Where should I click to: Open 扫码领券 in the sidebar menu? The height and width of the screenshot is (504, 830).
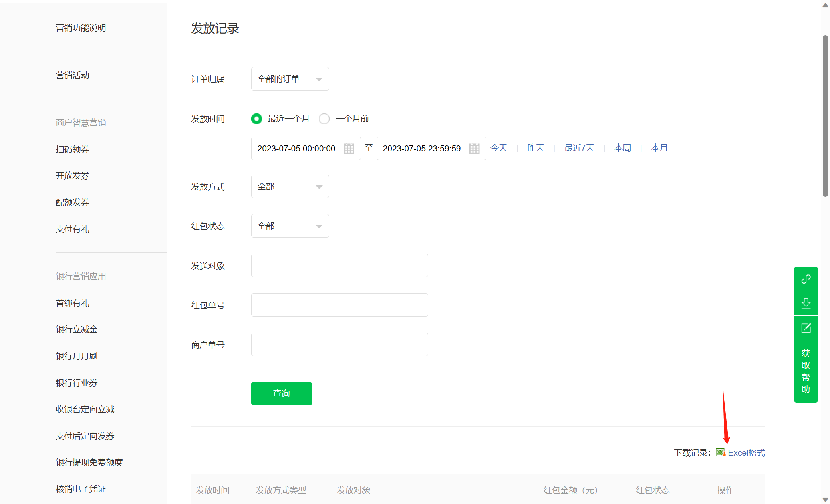coord(72,149)
